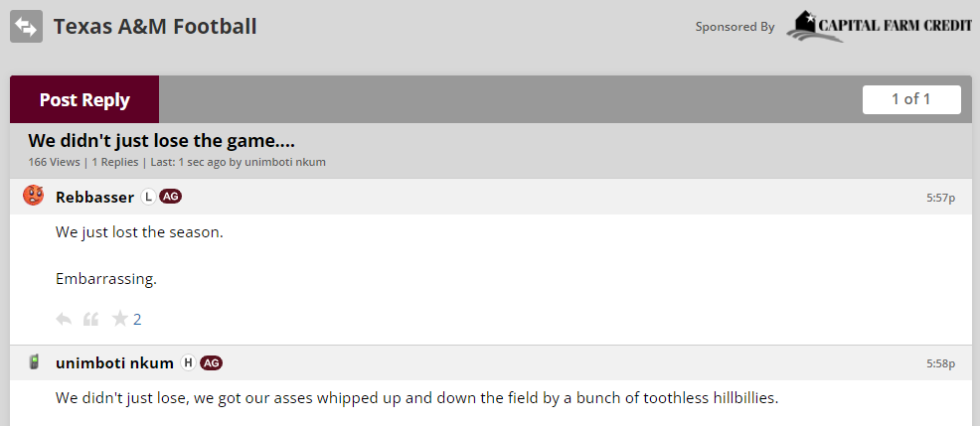The image size is (980, 426).
Task: Open unimboti nkum's user profile
Action: pos(114,362)
